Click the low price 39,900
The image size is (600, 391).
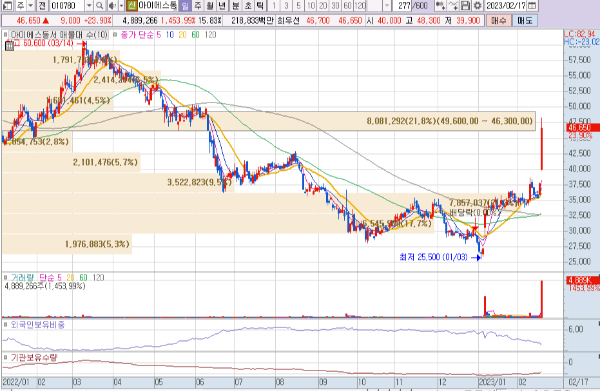pyautogui.click(x=468, y=20)
